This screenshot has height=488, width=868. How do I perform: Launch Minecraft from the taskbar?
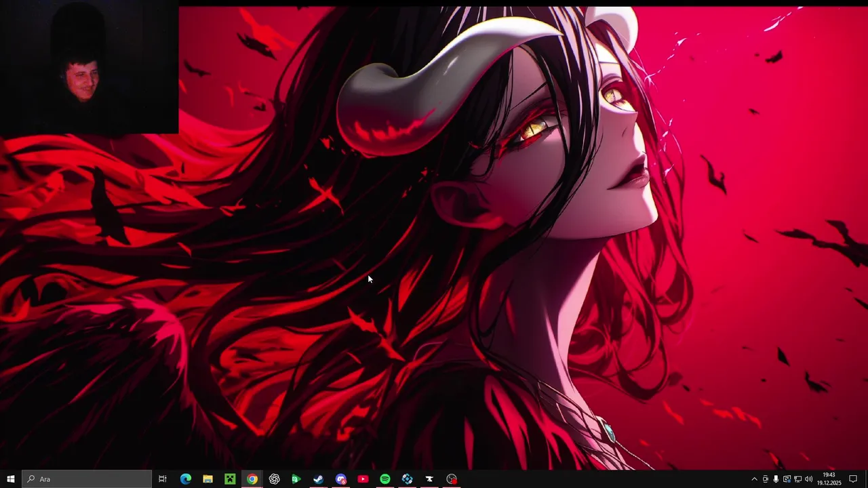pyautogui.click(x=230, y=479)
